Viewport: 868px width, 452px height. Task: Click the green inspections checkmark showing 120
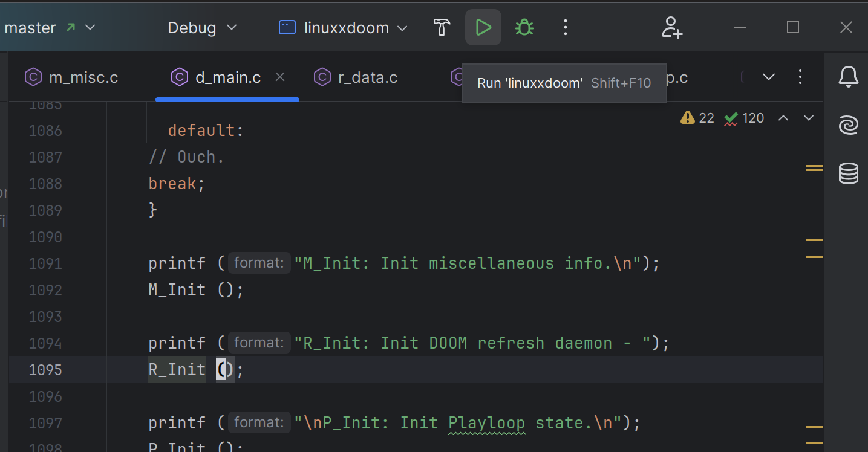coord(743,118)
